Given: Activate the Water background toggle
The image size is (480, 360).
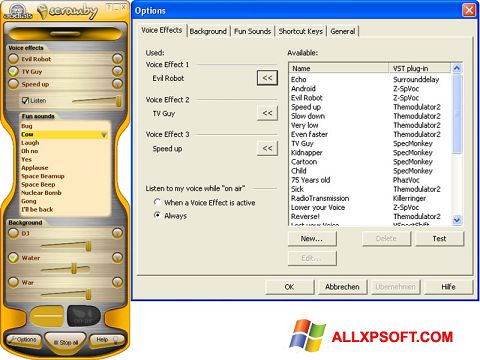Looking at the screenshot, I should pyautogui.click(x=13, y=257).
